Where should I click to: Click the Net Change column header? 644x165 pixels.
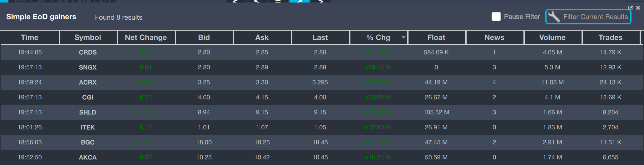coord(146,37)
